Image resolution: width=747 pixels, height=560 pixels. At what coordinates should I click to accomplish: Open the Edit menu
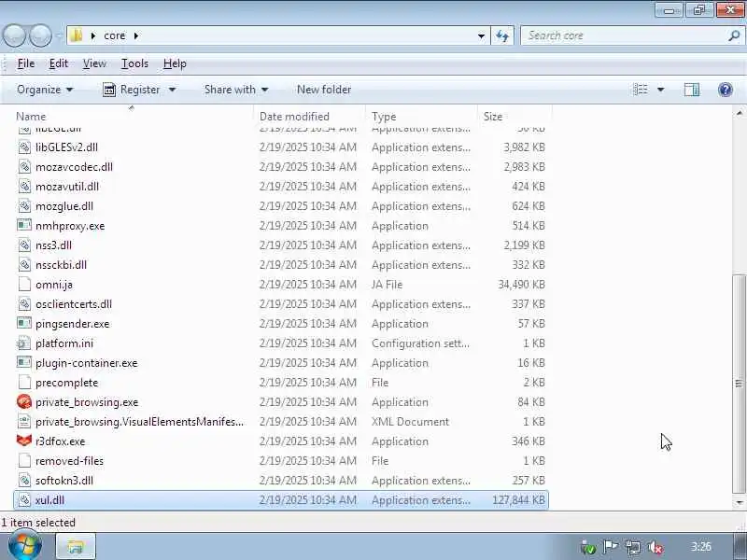59,63
